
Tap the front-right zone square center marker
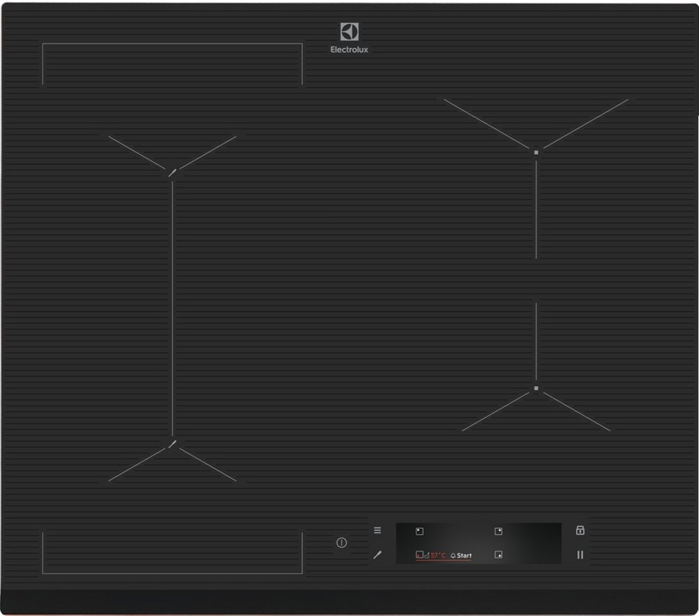click(537, 389)
